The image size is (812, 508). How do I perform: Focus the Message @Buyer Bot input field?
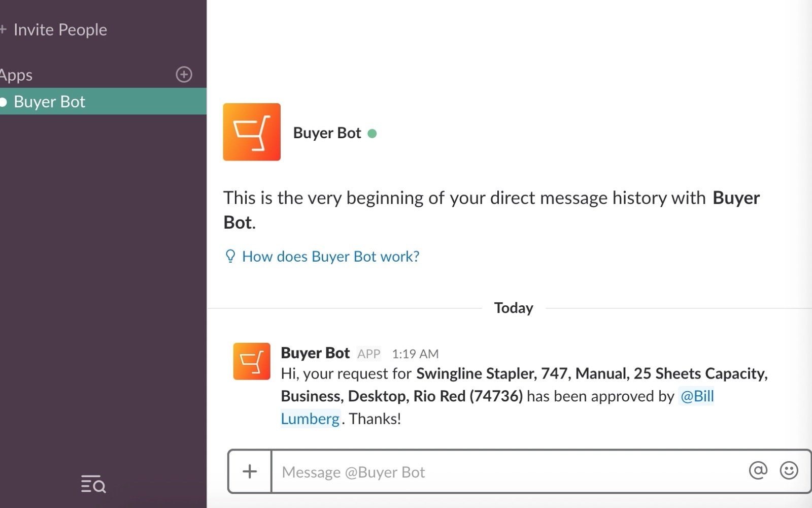pos(507,472)
